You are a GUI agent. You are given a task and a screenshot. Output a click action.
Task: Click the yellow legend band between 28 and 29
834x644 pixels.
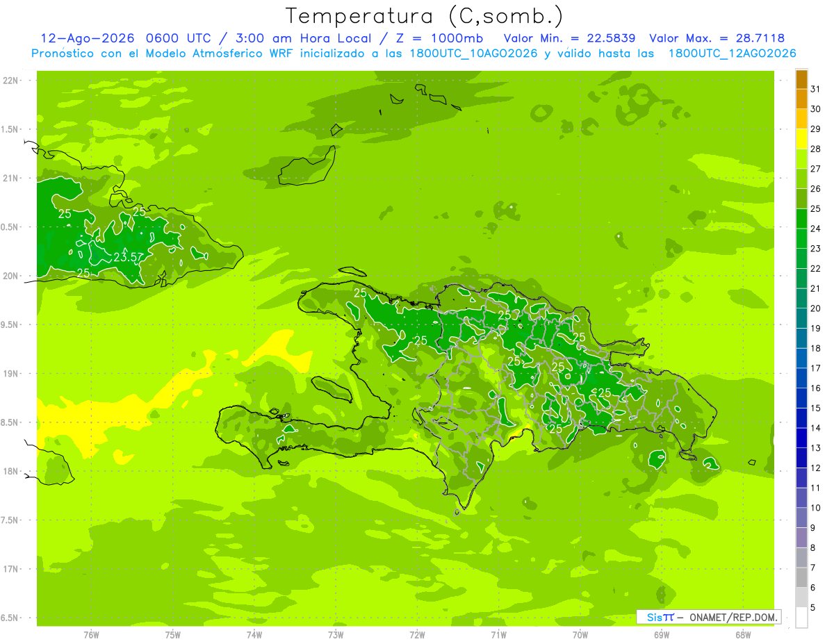tap(801, 139)
